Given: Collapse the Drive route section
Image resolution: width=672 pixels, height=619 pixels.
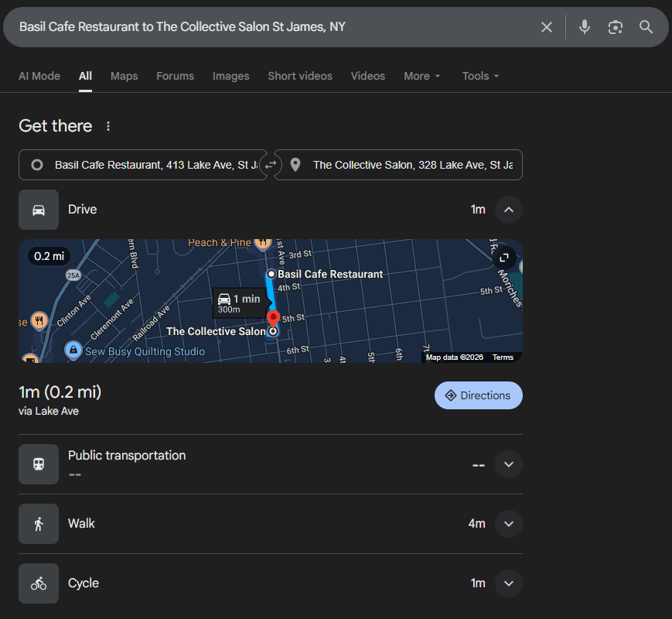Looking at the screenshot, I should pyautogui.click(x=508, y=210).
